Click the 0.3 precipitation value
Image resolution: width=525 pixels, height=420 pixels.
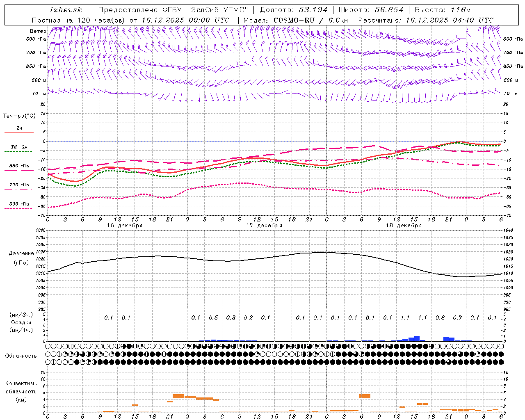[231, 318]
